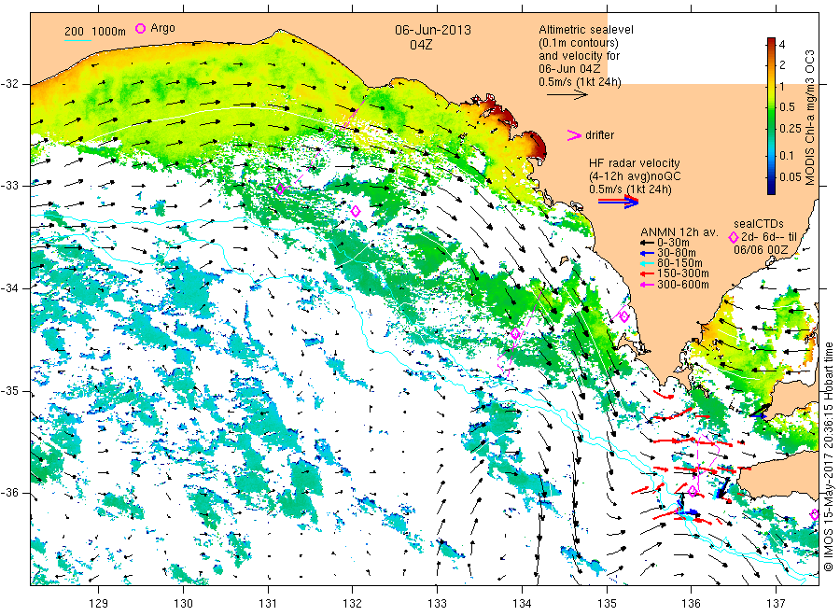Click the '06-Jun-2013' date title
840x616 pixels.
click(433, 30)
